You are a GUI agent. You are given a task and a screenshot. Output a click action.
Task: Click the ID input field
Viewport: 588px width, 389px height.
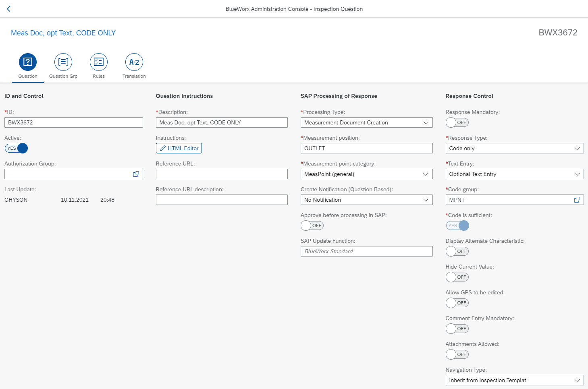tap(74, 122)
